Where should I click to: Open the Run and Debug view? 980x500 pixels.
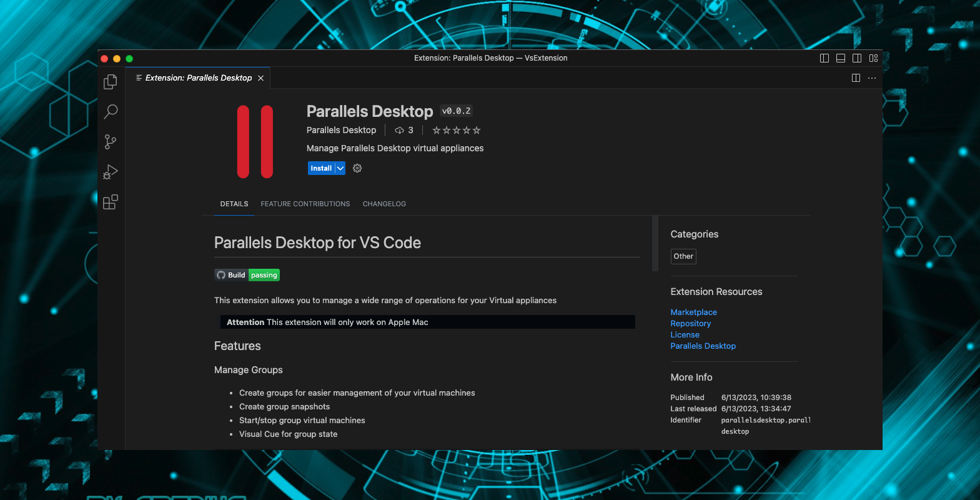[111, 172]
